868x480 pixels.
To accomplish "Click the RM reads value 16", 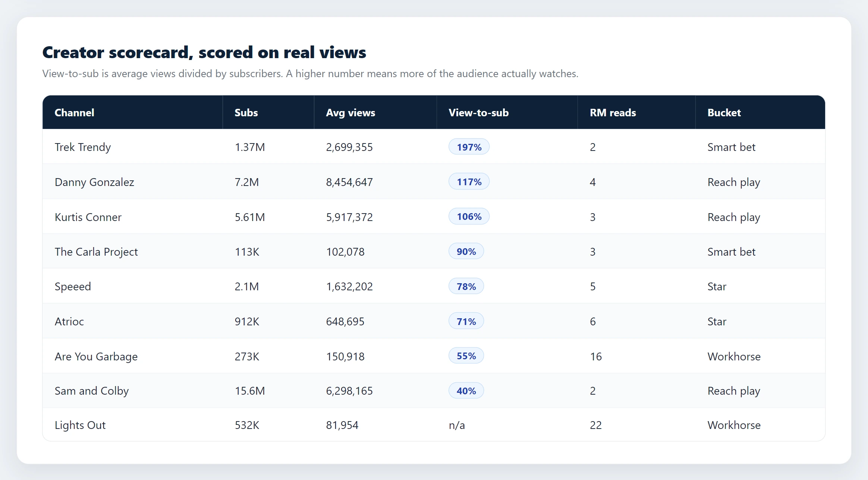I will (596, 356).
